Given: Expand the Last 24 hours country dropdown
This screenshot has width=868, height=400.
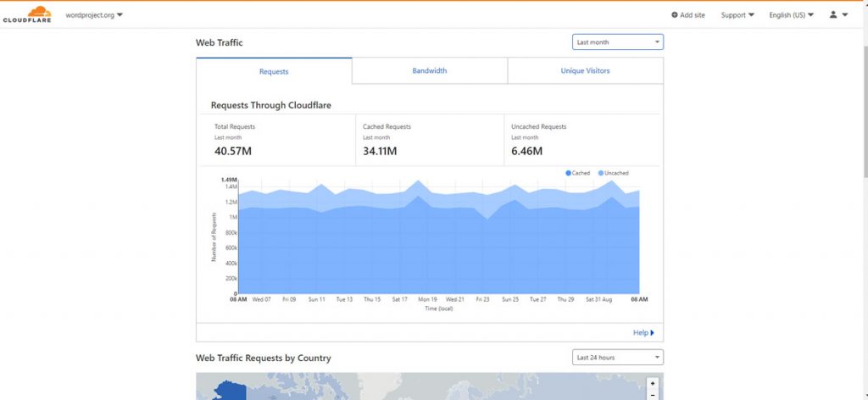Looking at the screenshot, I should (617, 358).
